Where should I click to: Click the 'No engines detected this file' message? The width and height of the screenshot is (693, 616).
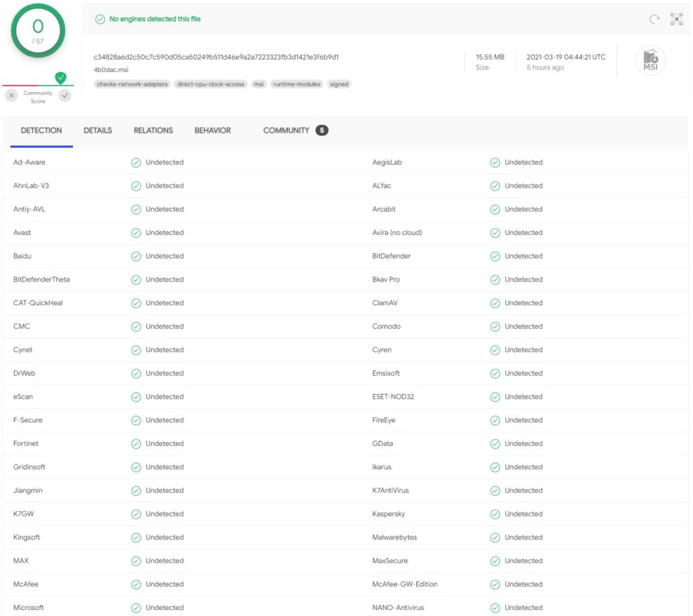click(x=155, y=19)
